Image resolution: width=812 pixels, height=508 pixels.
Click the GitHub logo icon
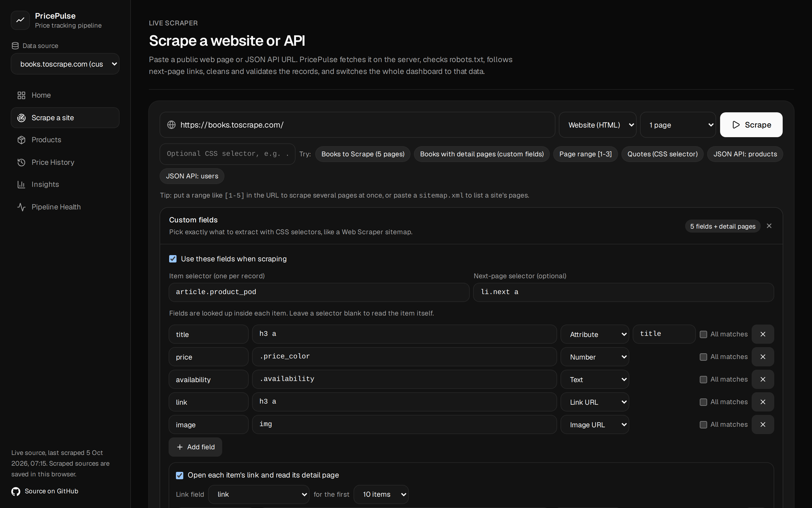pyautogui.click(x=16, y=492)
